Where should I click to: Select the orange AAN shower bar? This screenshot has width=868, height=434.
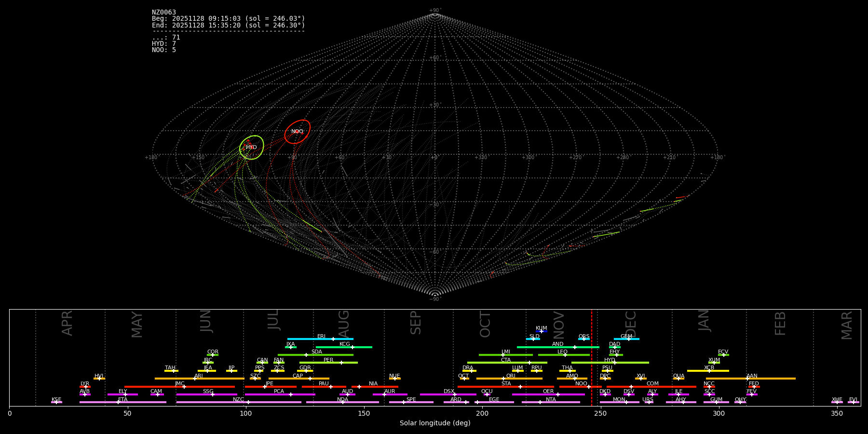coord(772,379)
